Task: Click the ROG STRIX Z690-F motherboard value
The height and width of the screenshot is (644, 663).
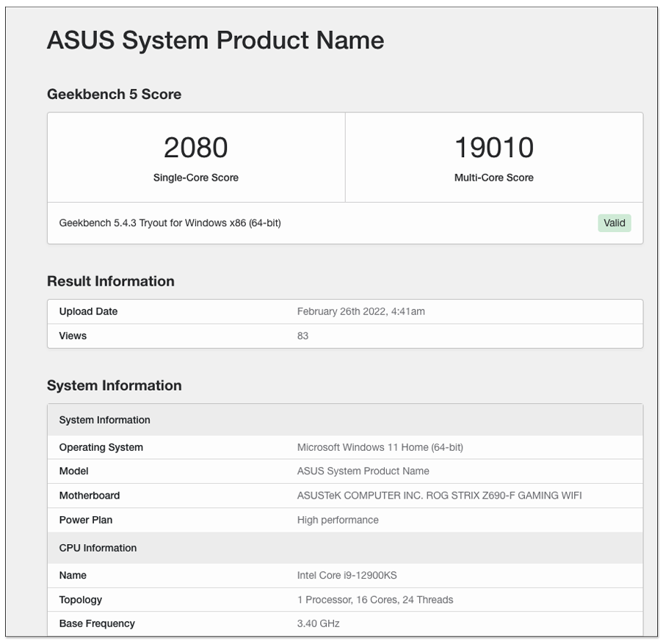Action: pyautogui.click(x=439, y=496)
